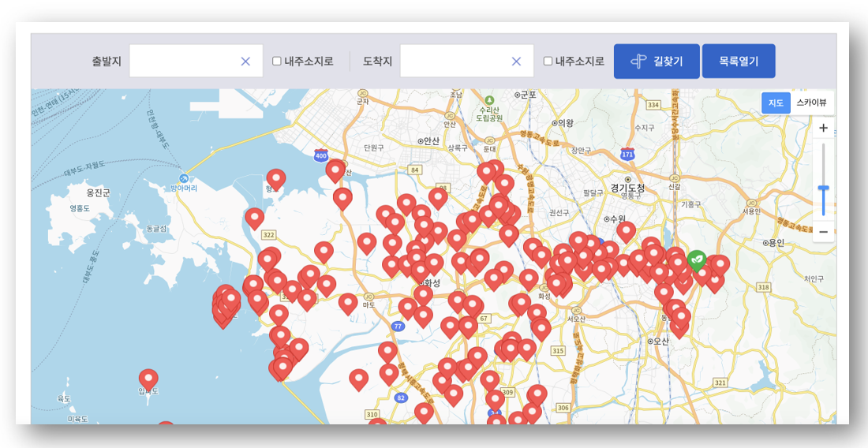The height and width of the screenshot is (448, 868).
Task: Click the route 82 blue shield
Action: tap(401, 398)
